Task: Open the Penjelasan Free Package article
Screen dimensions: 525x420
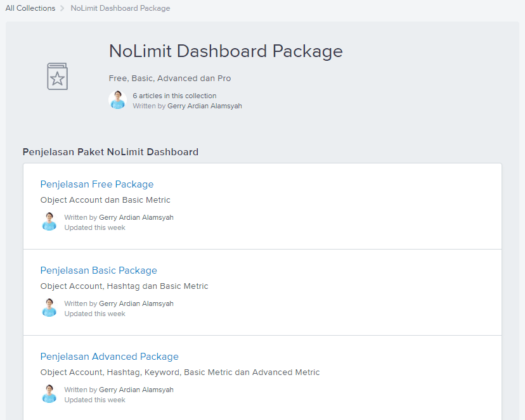Action: coord(96,184)
